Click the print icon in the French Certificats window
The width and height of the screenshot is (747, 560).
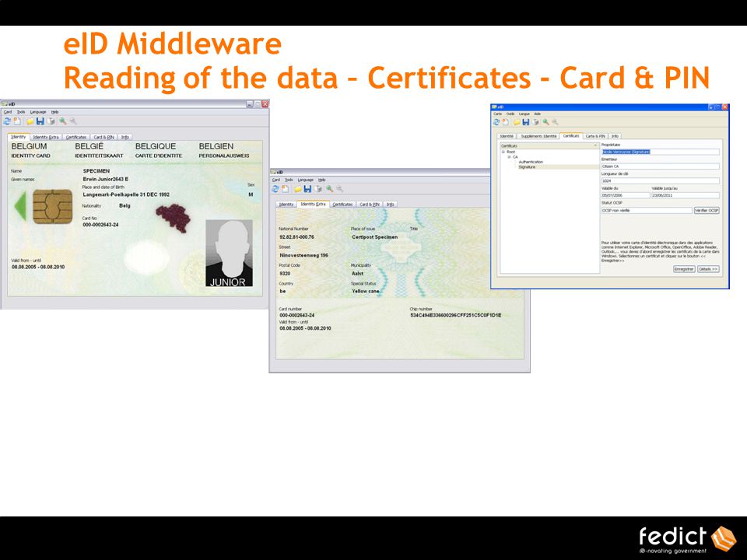pos(535,122)
